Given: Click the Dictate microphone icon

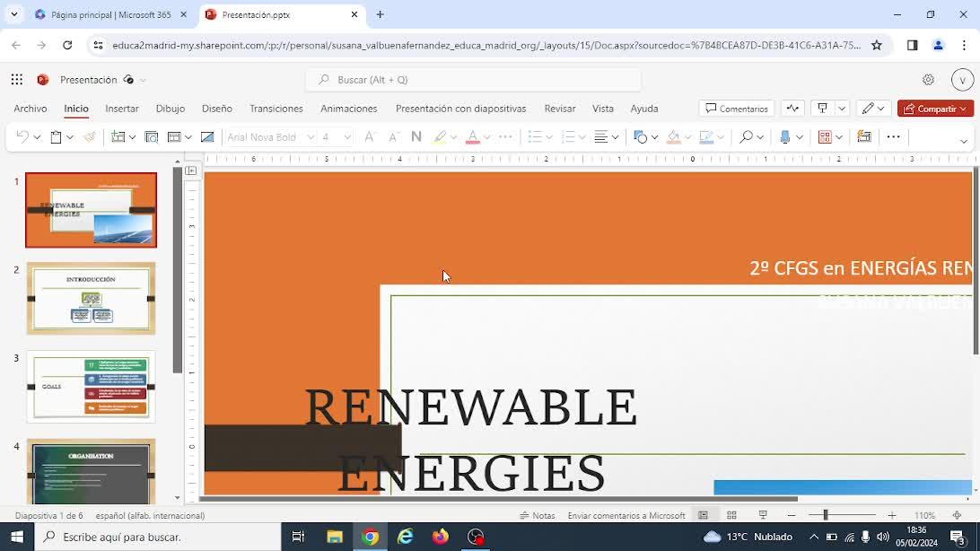Looking at the screenshot, I should click(785, 137).
